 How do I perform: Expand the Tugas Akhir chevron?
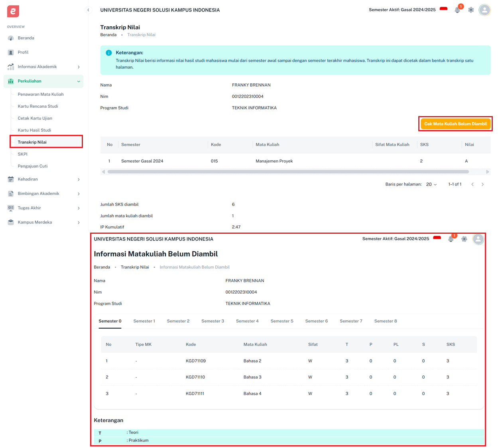79,208
